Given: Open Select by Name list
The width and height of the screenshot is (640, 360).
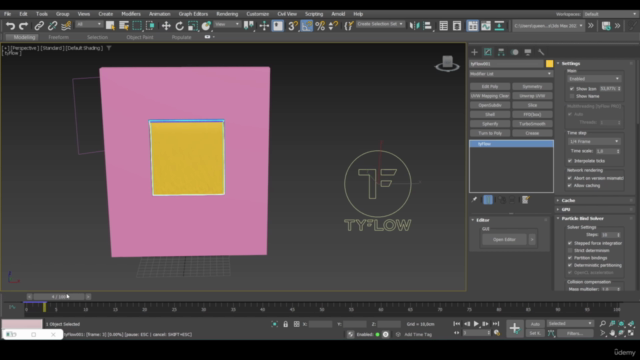Looking at the screenshot, I should (124, 26).
